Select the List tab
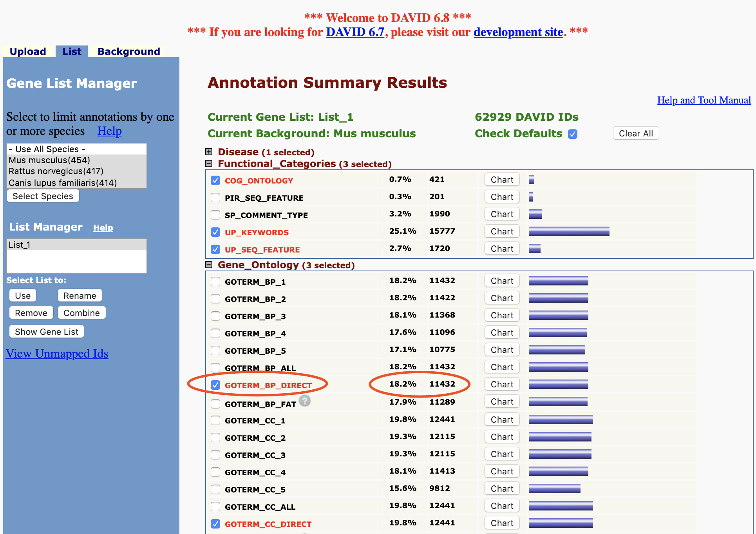The width and height of the screenshot is (756, 534). coord(72,51)
